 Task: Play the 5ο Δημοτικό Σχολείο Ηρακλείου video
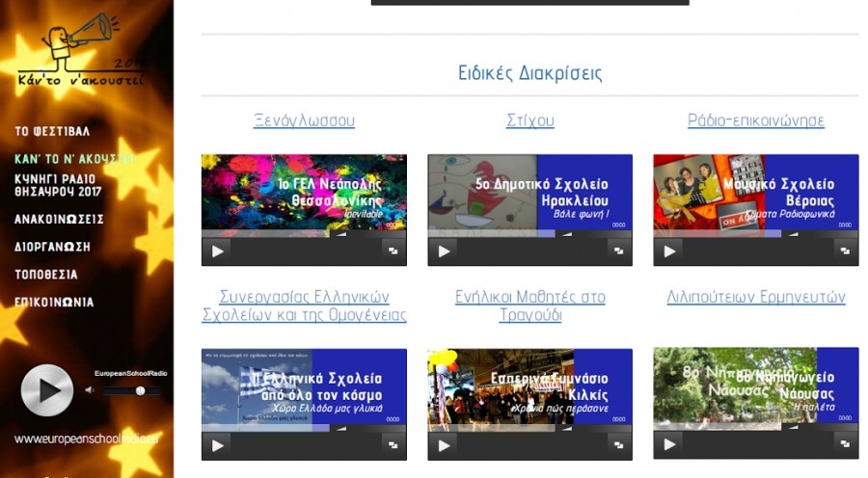[444, 252]
